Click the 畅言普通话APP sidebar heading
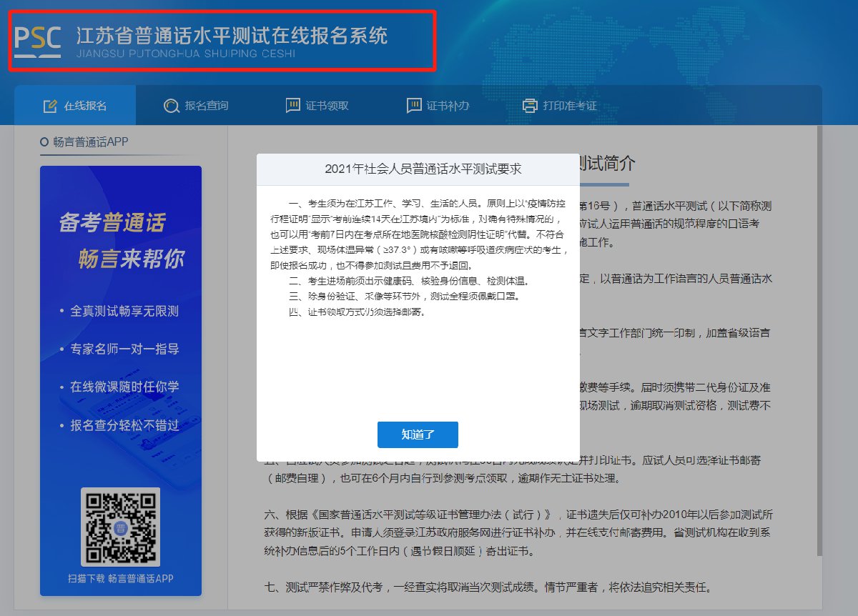858x616 pixels. 90,142
